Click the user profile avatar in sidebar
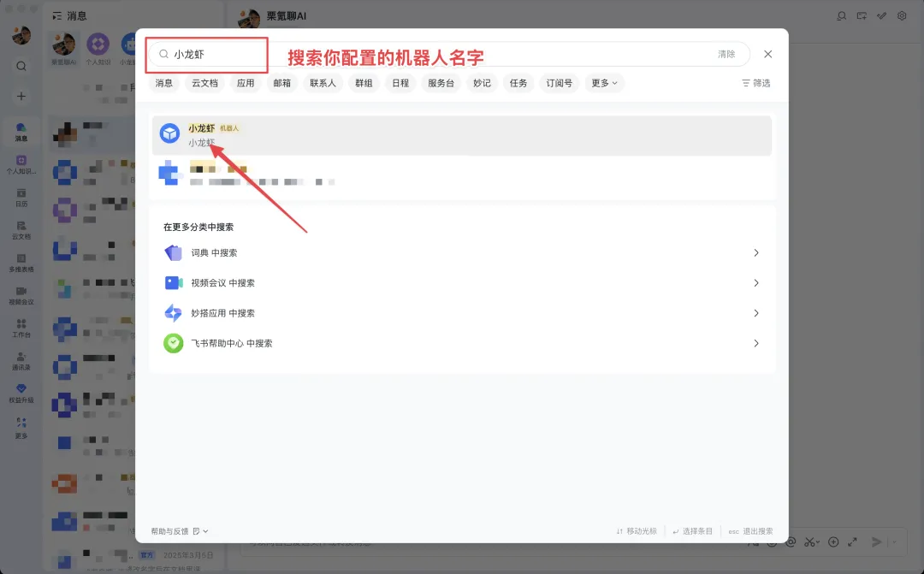The image size is (924, 574). pos(21,35)
